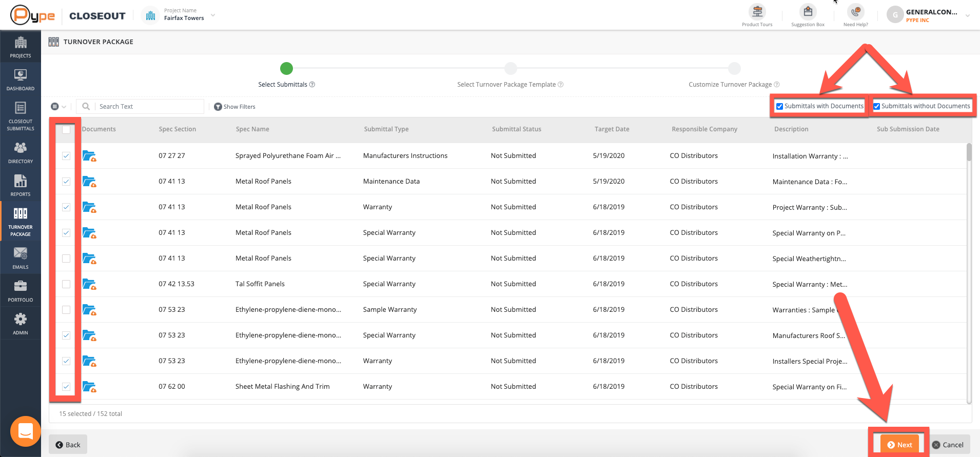Sort by Target Date column header

(x=612, y=129)
